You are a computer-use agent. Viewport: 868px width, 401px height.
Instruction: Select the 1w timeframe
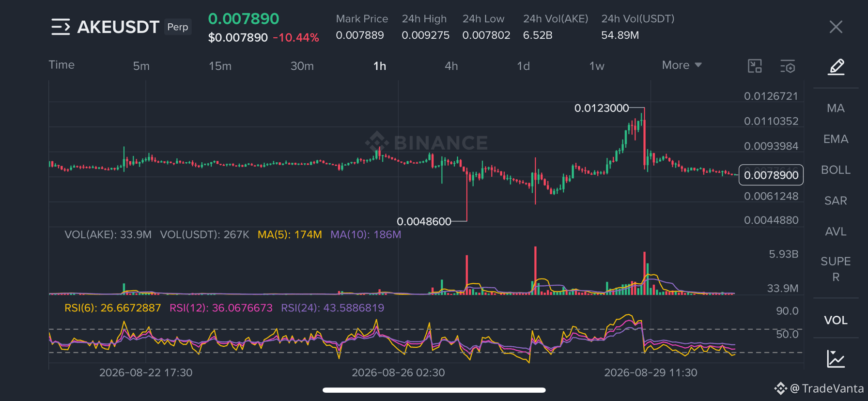(597, 66)
